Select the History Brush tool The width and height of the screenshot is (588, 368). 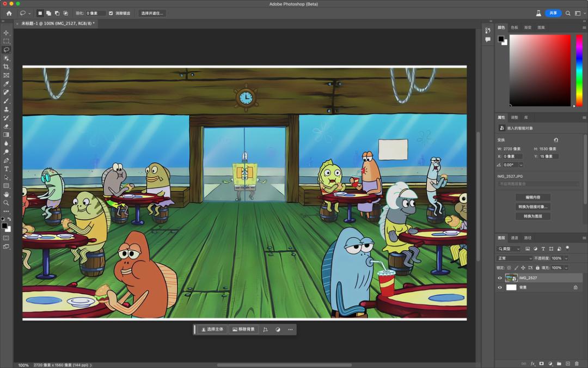7,118
